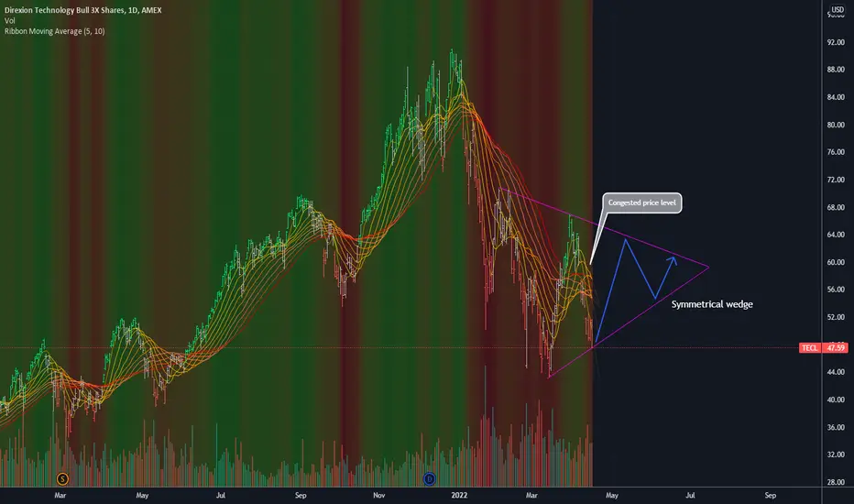Click the 64.00 price axis label
The height and width of the screenshot is (504, 854).
point(836,235)
